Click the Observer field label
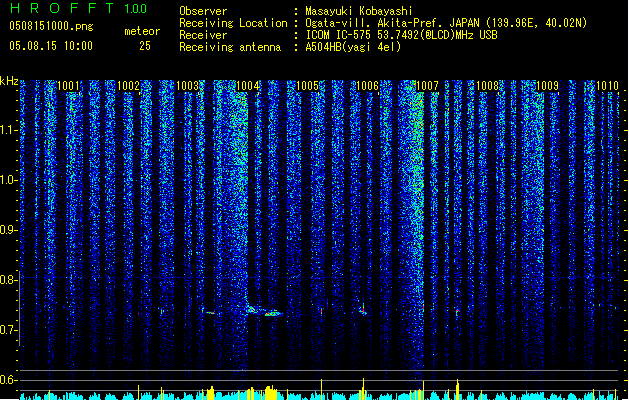 coord(203,11)
